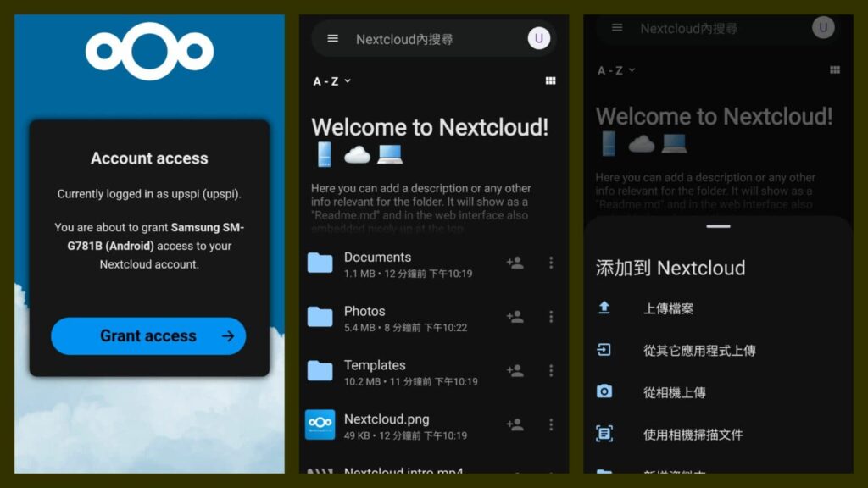Expand the A - Z sort dropdown

[x=331, y=81]
